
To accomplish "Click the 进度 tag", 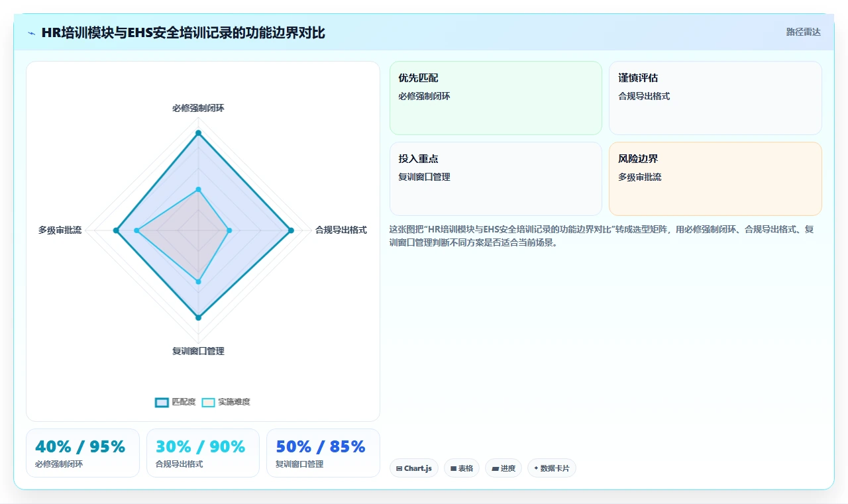I will 503,468.
